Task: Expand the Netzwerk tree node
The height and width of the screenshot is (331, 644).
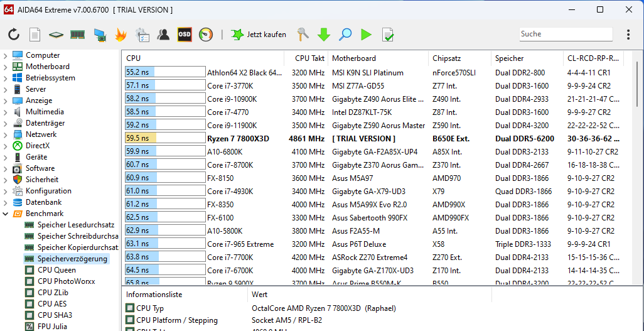Action: point(6,134)
